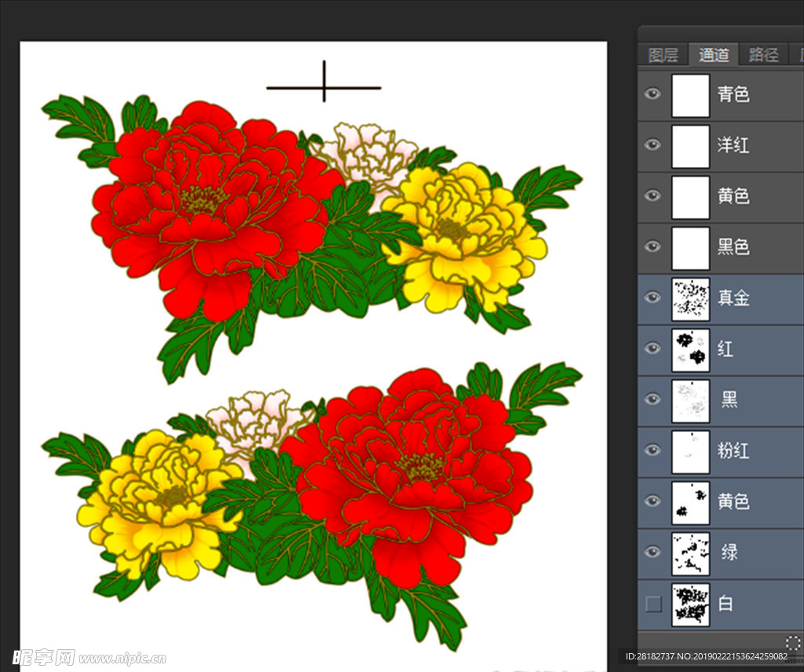
Task: Show the hidden 白 channel via its visibility box
Action: click(653, 604)
